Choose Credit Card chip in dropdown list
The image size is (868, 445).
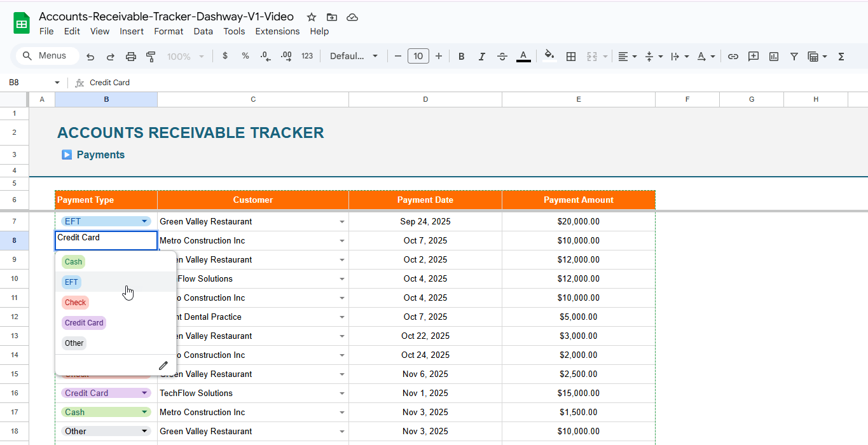84,323
